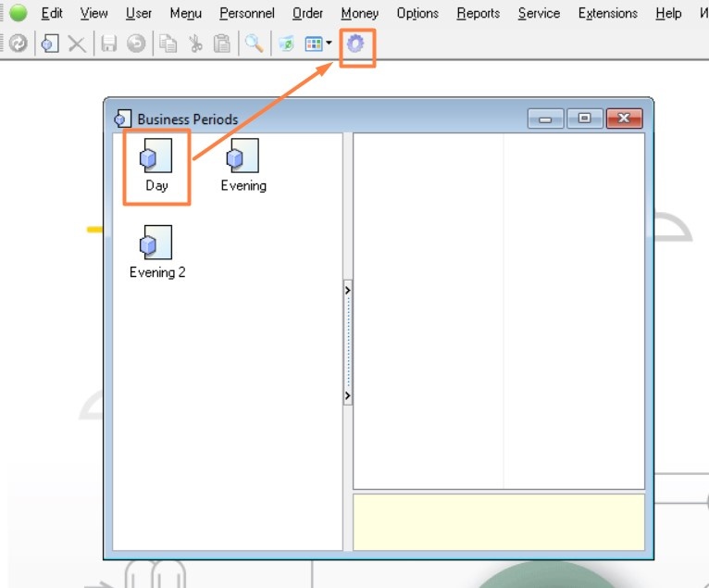This screenshot has width=709, height=588.
Task: Click the delete X toolbar icon
Action: click(78, 44)
